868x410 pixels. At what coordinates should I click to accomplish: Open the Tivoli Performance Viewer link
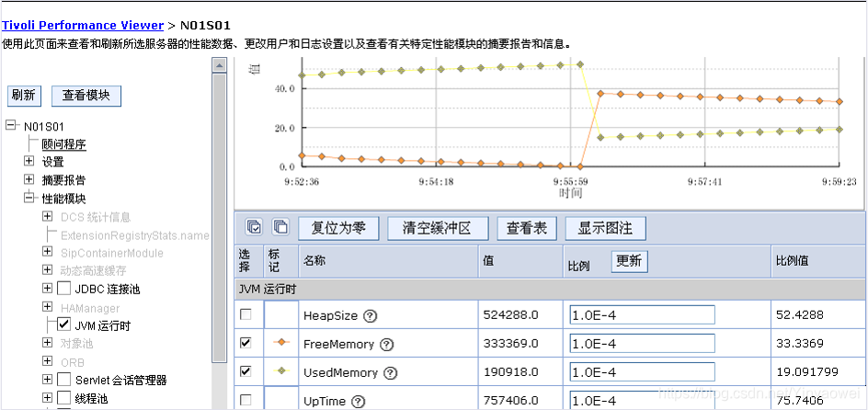83,26
